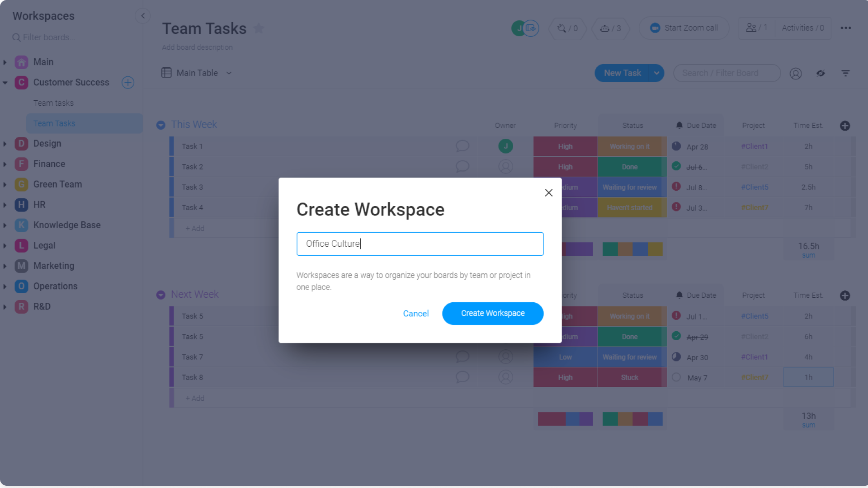Start Zoom call

684,28
